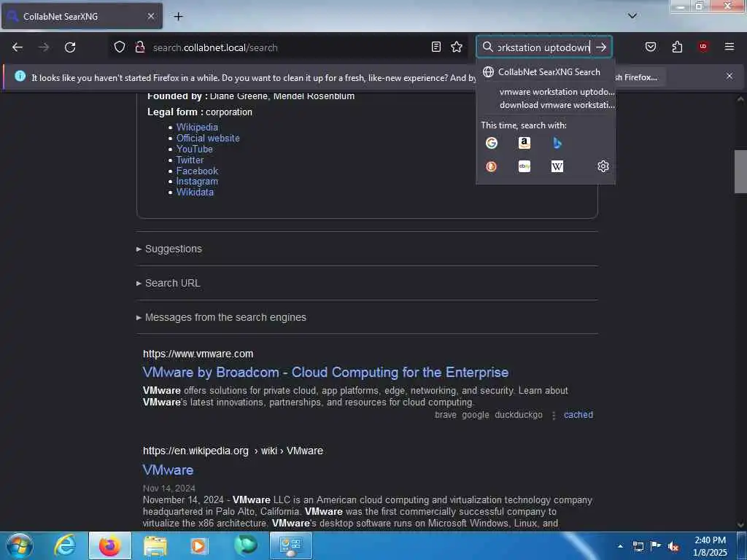The image size is (747, 560).
Task: Pick suggestion 'download vmware workstati...'
Action: pyautogui.click(x=546, y=105)
